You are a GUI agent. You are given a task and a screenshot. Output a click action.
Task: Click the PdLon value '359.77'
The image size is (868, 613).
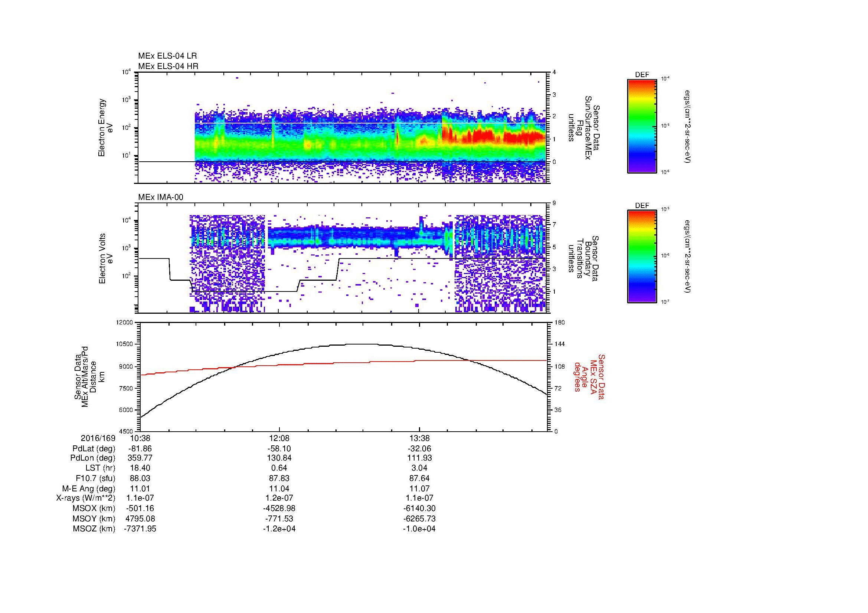[x=140, y=458]
